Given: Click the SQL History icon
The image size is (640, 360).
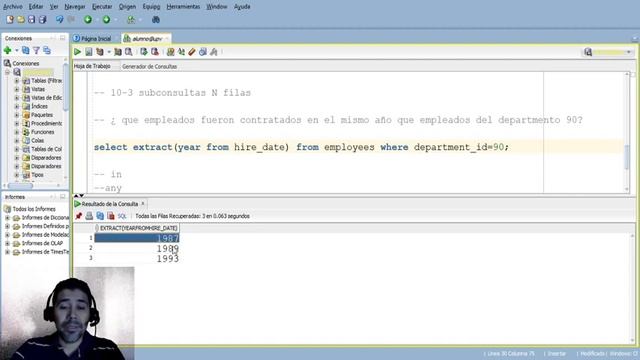Looking at the screenshot, I should (203, 52).
